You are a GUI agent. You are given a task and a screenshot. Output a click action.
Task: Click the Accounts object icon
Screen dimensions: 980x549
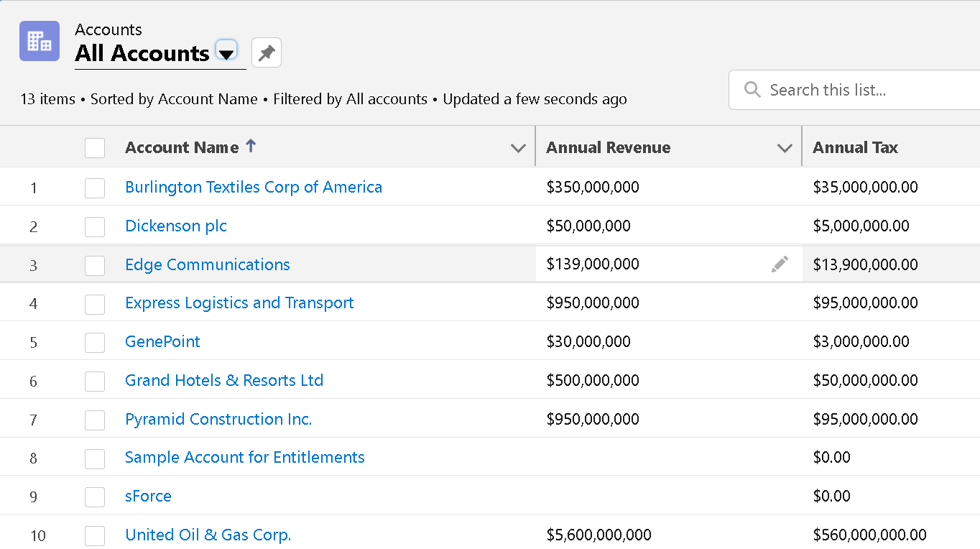click(x=39, y=41)
